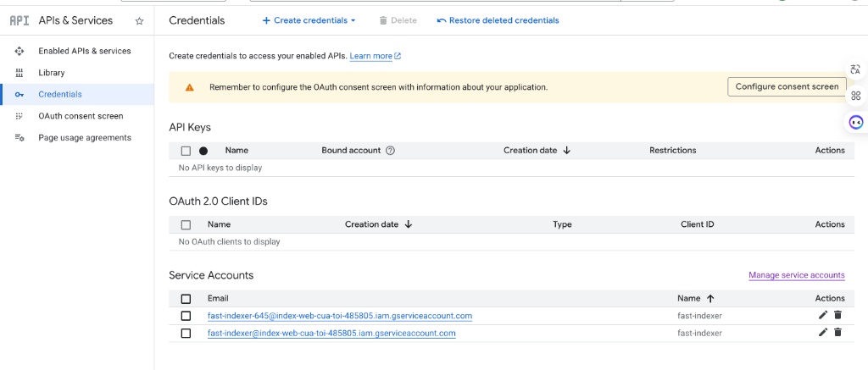Select all OAuth 2.0 clients checkbox
The image size is (868, 370).
tap(186, 224)
